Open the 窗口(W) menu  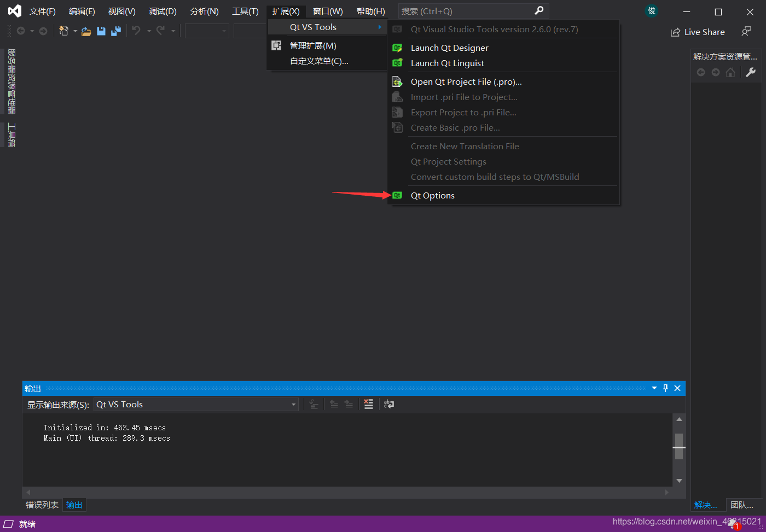(328, 11)
